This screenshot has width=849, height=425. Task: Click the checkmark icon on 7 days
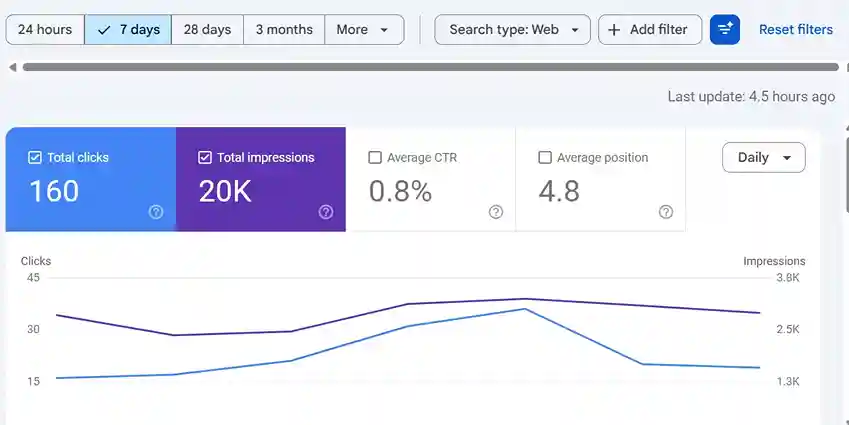(104, 30)
